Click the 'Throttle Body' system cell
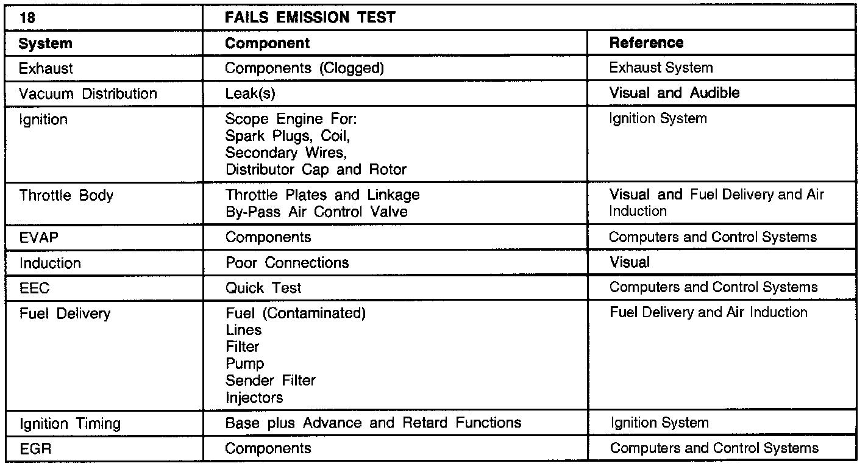 (66, 196)
